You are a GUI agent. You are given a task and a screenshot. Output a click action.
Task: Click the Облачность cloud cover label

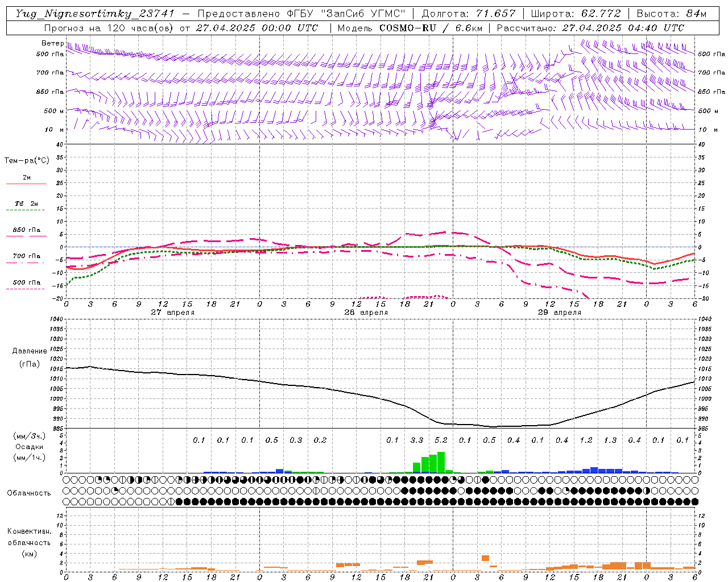(x=29, y=493)
